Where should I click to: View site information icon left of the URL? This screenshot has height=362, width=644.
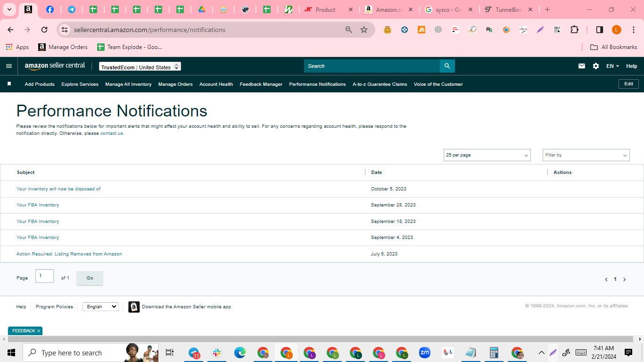point(65,30)
